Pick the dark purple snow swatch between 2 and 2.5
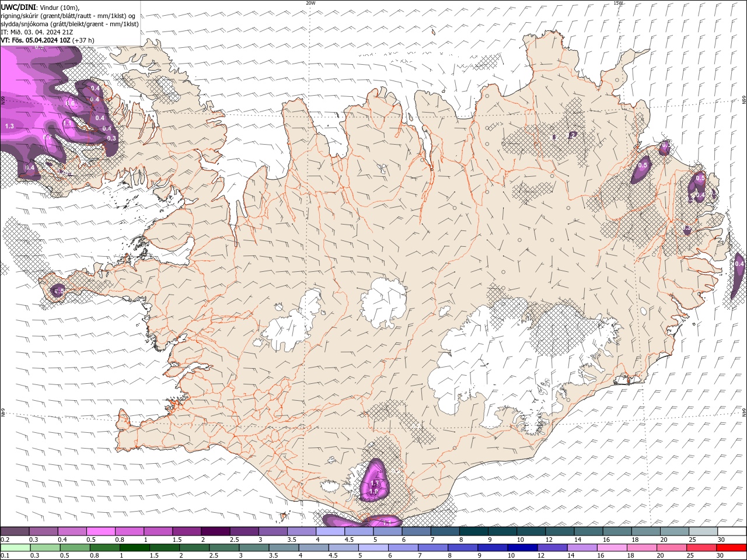 point(215,531)
